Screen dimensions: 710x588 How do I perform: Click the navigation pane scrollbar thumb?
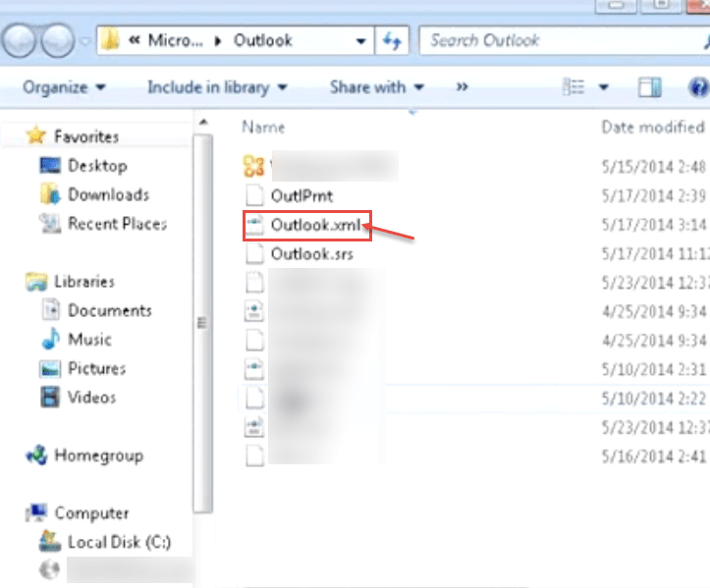pos(202,323)
